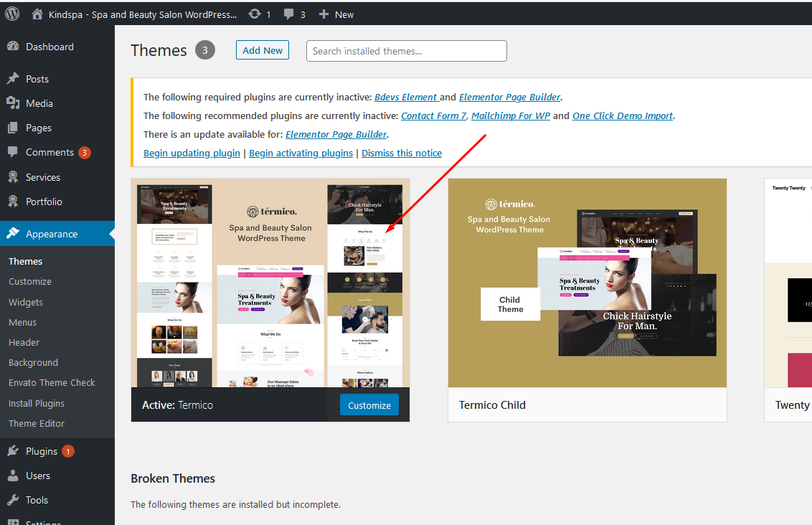Click the red 1 badge beside Plugins
Screen dimensions: 812x525
tap(68, 451)
